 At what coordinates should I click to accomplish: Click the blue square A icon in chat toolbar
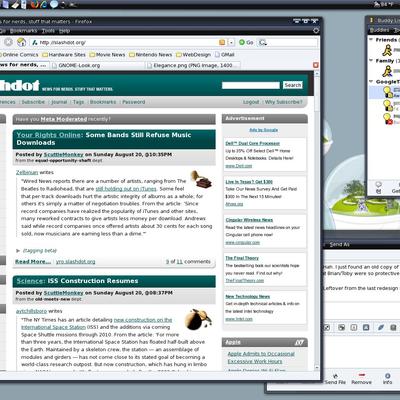366,327
